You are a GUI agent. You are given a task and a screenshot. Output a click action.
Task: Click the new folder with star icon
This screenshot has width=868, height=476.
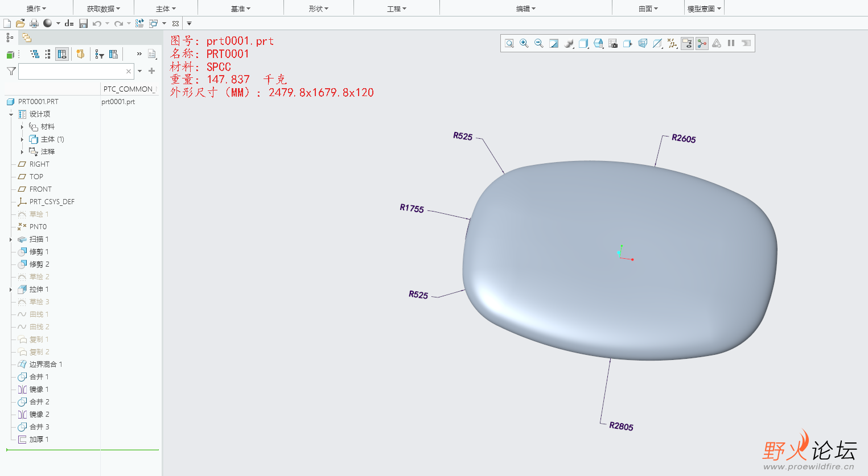tap(80, 54)
